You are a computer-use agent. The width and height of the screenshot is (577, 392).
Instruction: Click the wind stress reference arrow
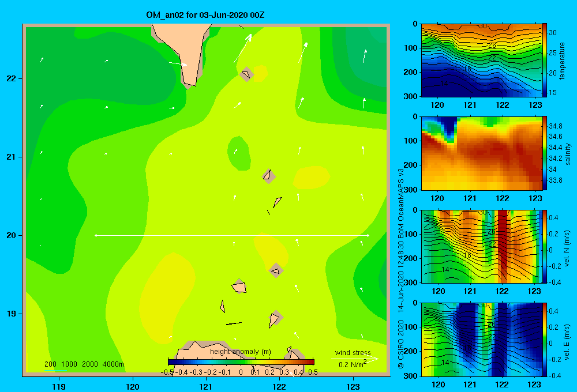click(354, 359)
